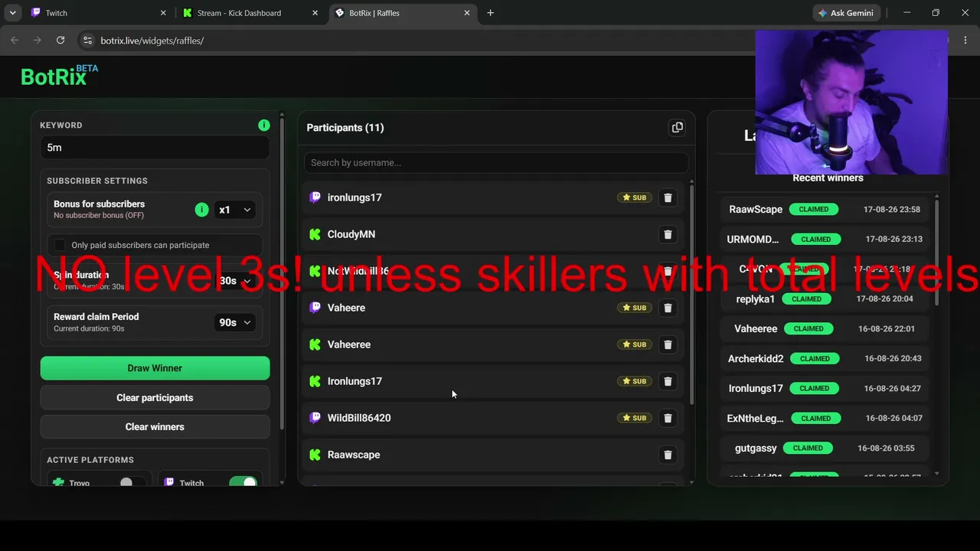The width and height of the screenshot is (980, 551).
Task: Switch to the Stream - Kick Dashboard tab
Action: (x=250, y=13)
